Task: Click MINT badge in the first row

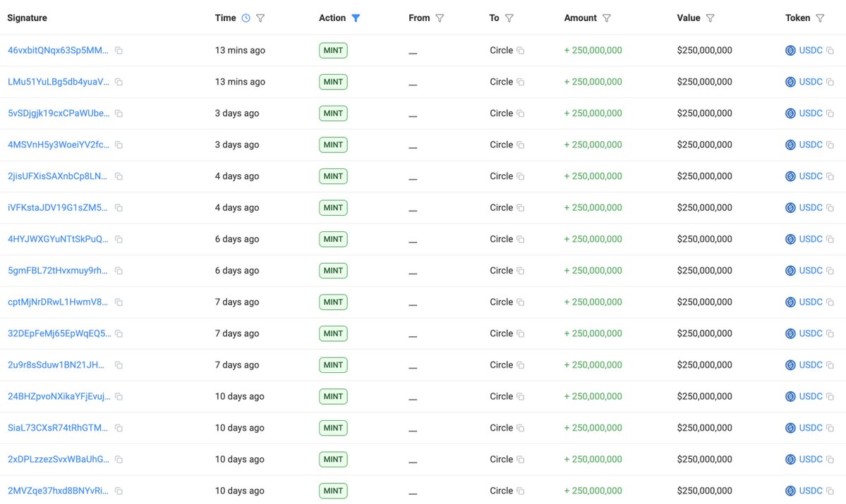Action: point(333,51)
